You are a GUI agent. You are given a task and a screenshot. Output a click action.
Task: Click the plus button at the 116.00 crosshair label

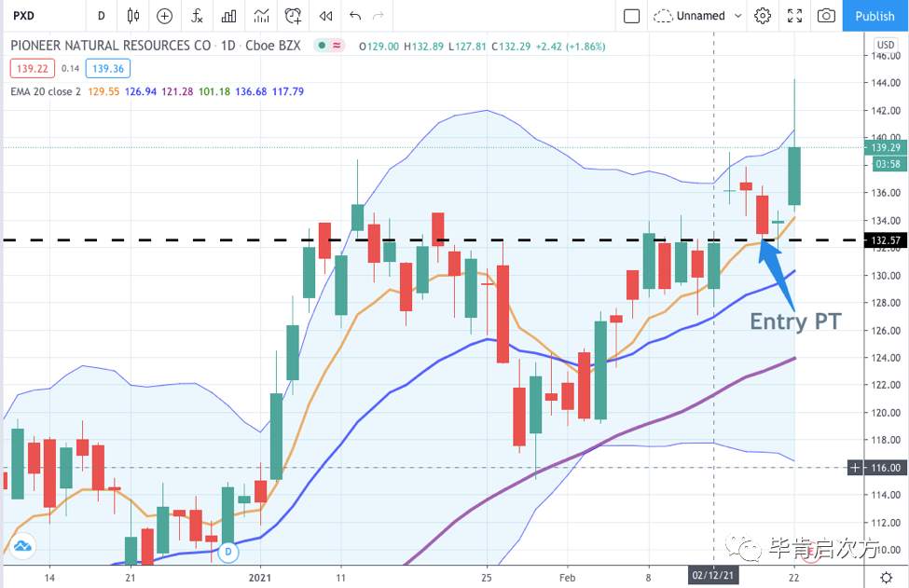pos(856,467)
